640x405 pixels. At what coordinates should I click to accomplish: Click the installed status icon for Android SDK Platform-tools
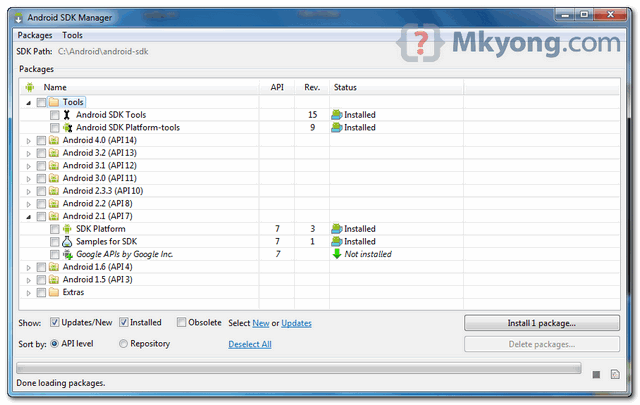pos(337,127)
